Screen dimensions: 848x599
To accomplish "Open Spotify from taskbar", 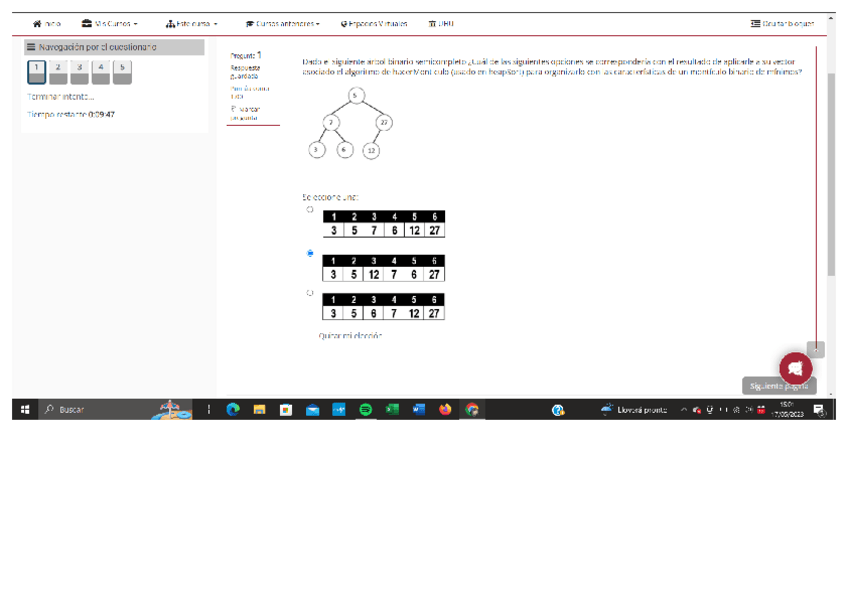I will tap(366, 410).
